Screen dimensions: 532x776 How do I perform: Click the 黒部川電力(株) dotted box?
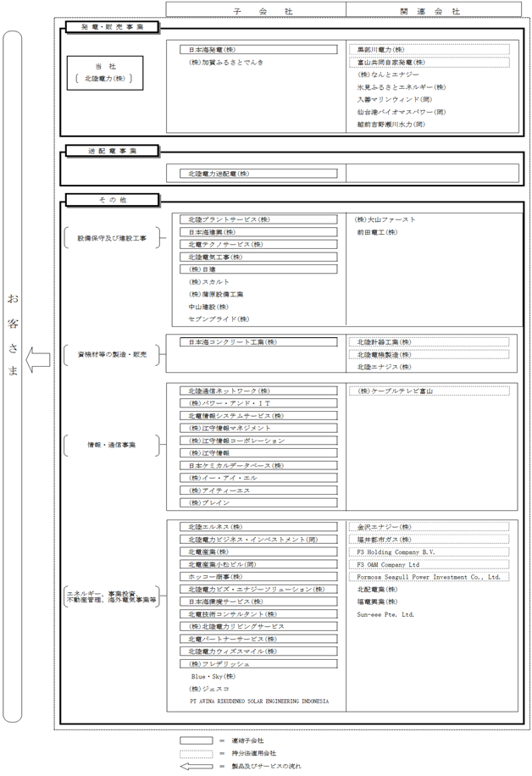coord(429,49)
